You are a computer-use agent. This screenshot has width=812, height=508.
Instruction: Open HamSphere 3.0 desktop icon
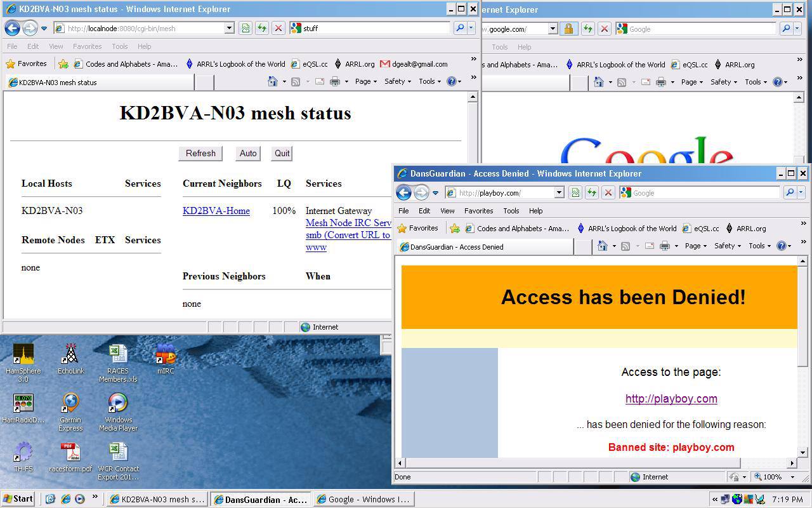[x=23, y=363]
